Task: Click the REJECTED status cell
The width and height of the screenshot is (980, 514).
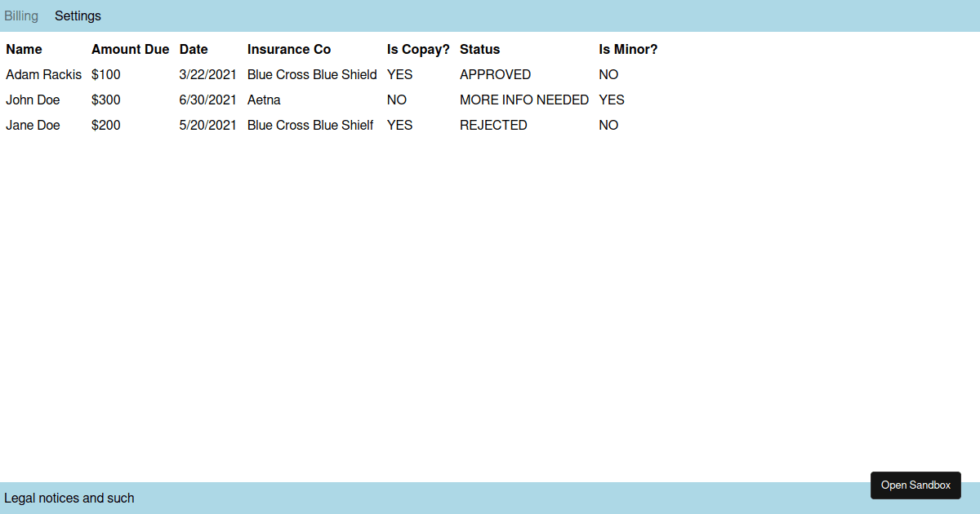Action: pos(493,126)
